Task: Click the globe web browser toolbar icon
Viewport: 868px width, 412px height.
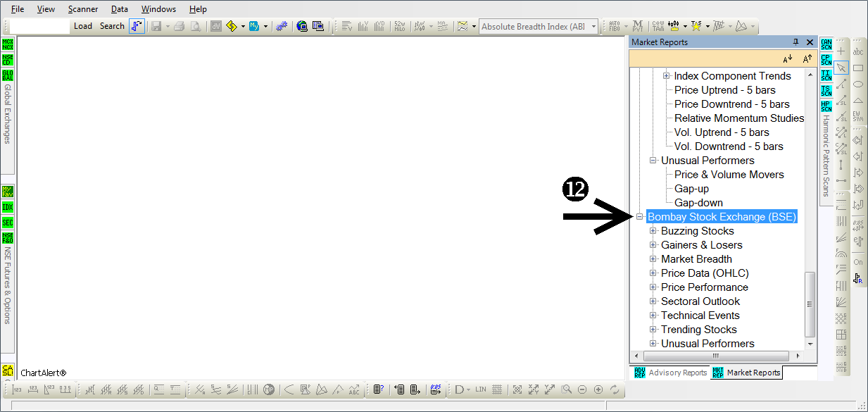Action: coord(302,26)
